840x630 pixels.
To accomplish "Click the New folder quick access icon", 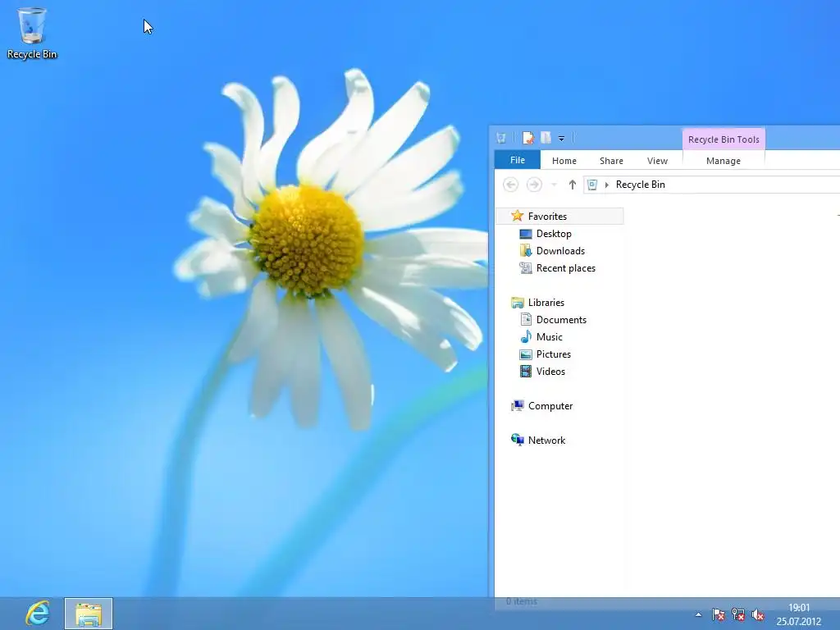I will [x=546, y=138].
